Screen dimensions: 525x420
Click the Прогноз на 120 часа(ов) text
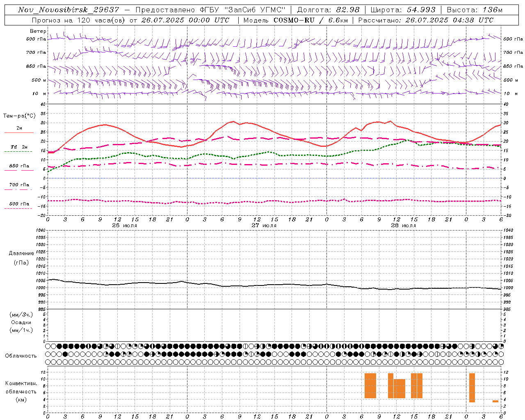click(79, 20)
